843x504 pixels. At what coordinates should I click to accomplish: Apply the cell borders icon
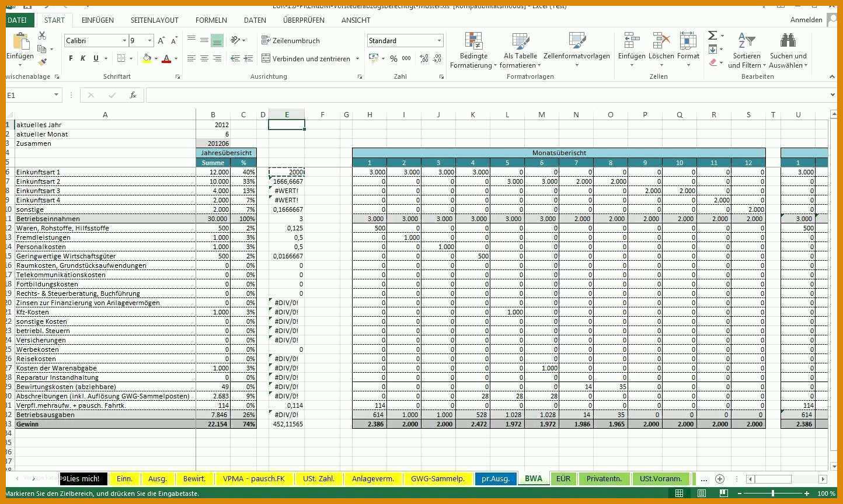pos(121,58)
